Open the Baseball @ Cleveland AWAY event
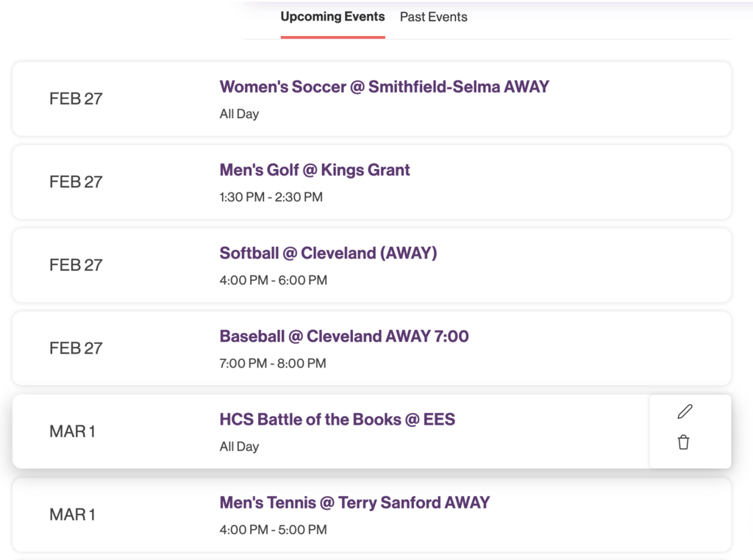Screen dimensions: 753x560 tap(343, 336)
